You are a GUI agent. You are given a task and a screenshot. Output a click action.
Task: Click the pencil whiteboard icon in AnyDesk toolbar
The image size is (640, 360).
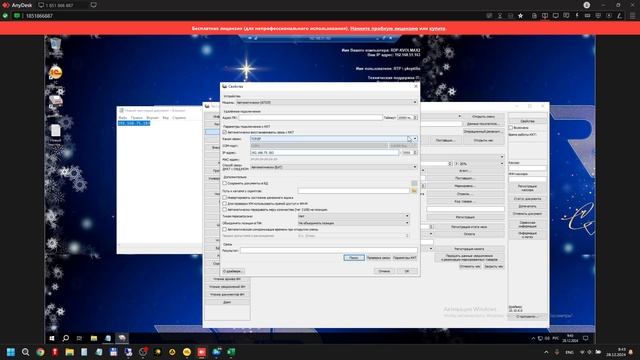pos(619,16)
